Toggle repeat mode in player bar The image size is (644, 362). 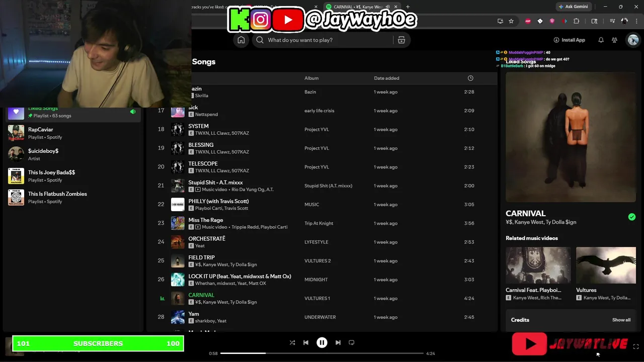coord(352,343)
